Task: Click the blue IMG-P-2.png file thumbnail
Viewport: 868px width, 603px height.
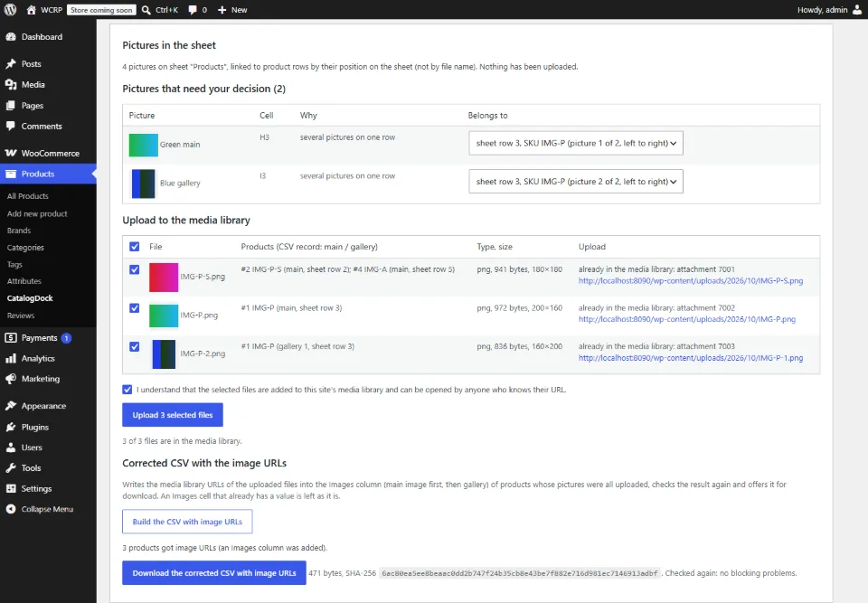Action: point(164,354)
